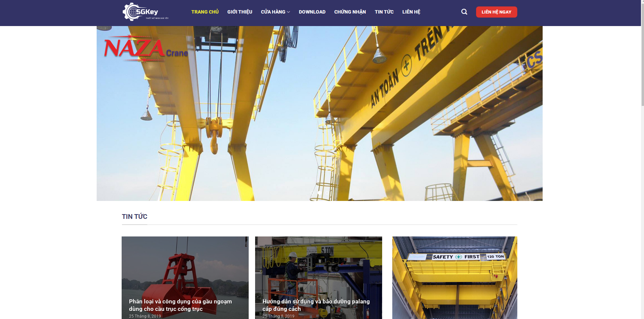This screenshot has width=644, height=319.
Task: Click the red LIÊN HỆ NGAY button
Action: coord(496,12)
